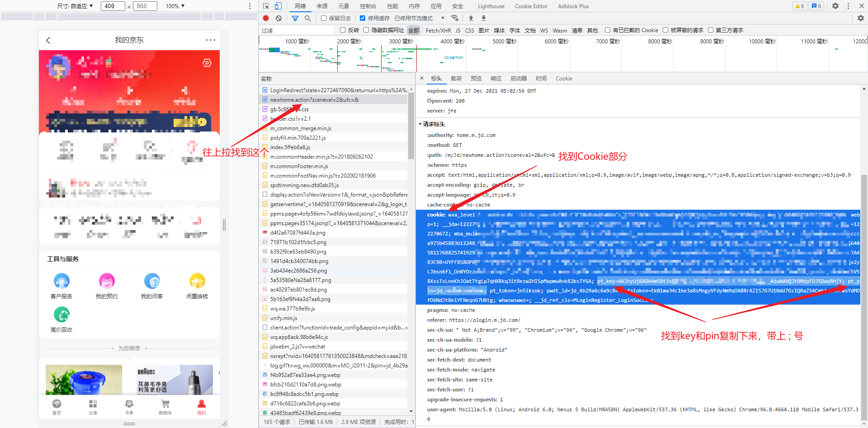Screen dimensions: 868x428
Task: Enable 保留日志 checkbox
Action: point(324,18)
